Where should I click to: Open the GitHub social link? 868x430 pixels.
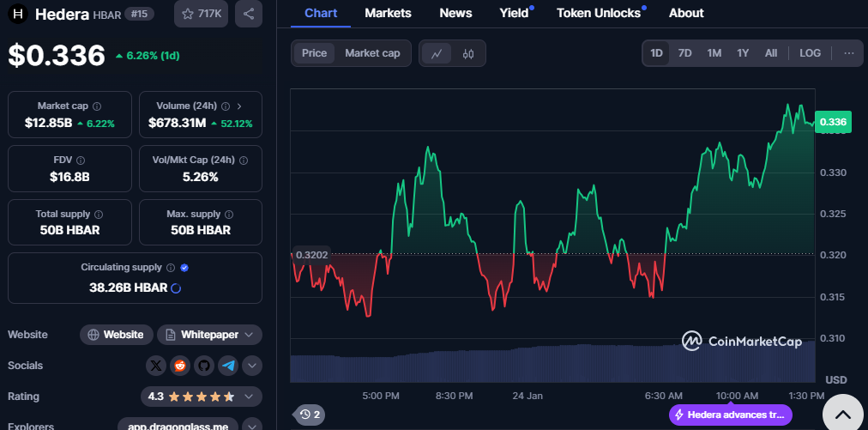[x=204, y=366]
